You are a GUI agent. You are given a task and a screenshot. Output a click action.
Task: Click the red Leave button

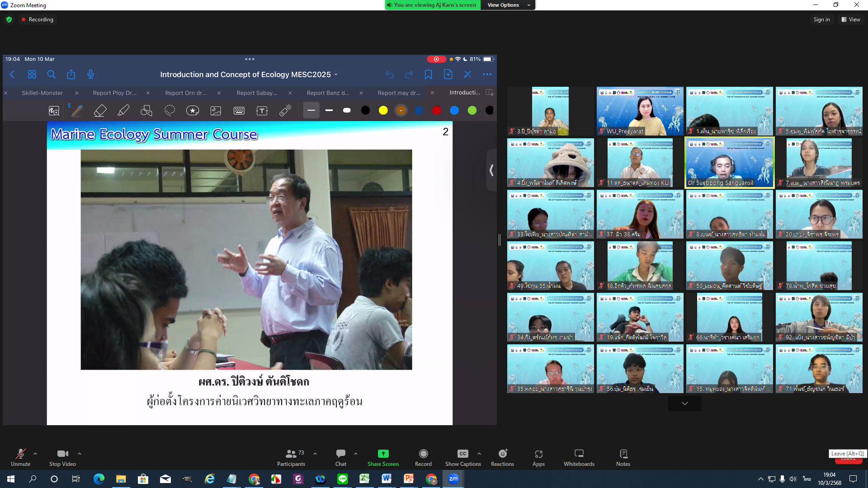tap(848, 460)
